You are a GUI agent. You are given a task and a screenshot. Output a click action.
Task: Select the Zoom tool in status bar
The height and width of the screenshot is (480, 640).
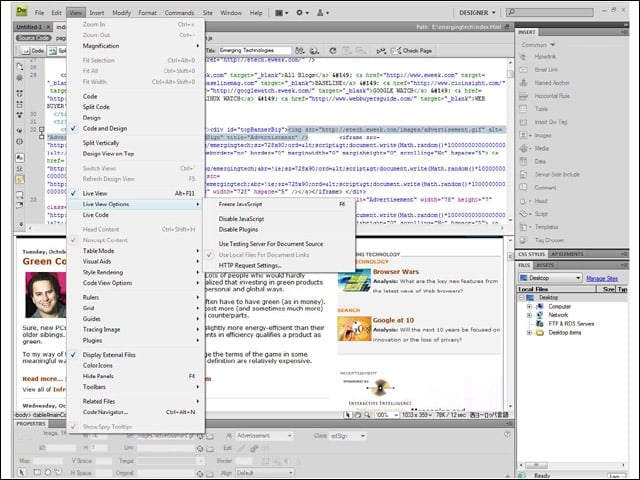click(367, 415)
